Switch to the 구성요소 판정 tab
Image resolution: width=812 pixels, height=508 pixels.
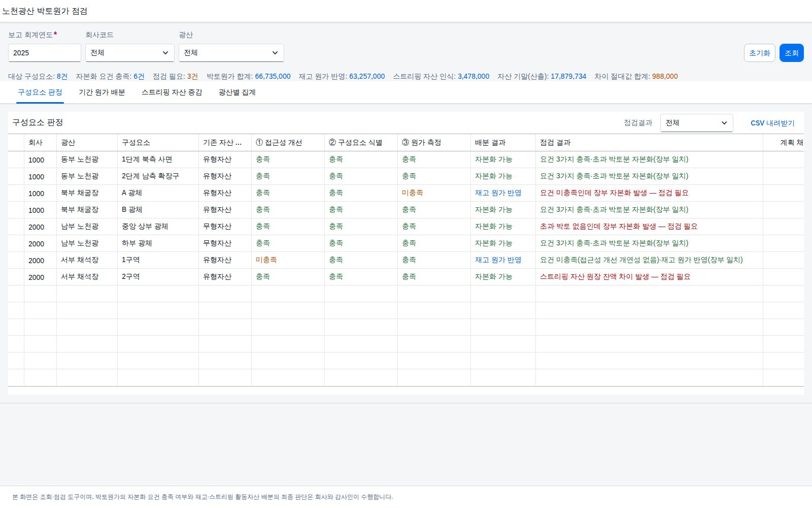[40, 92]
